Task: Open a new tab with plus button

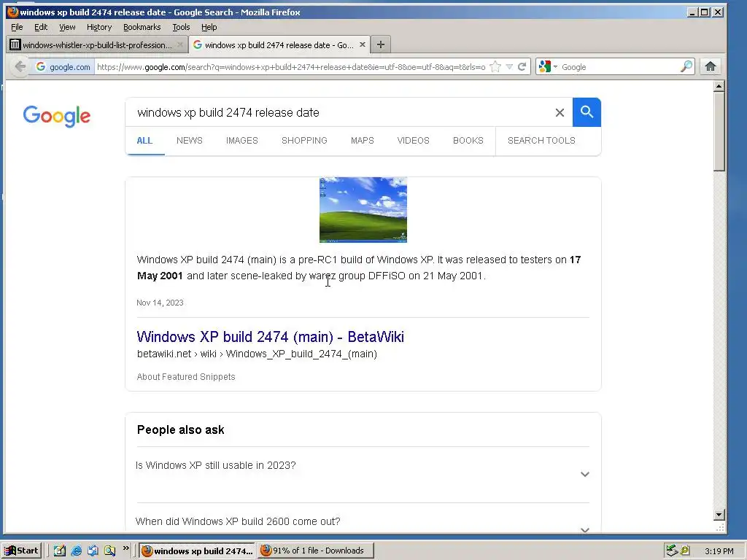Action: pyautogui.click(x=381, y=44)
